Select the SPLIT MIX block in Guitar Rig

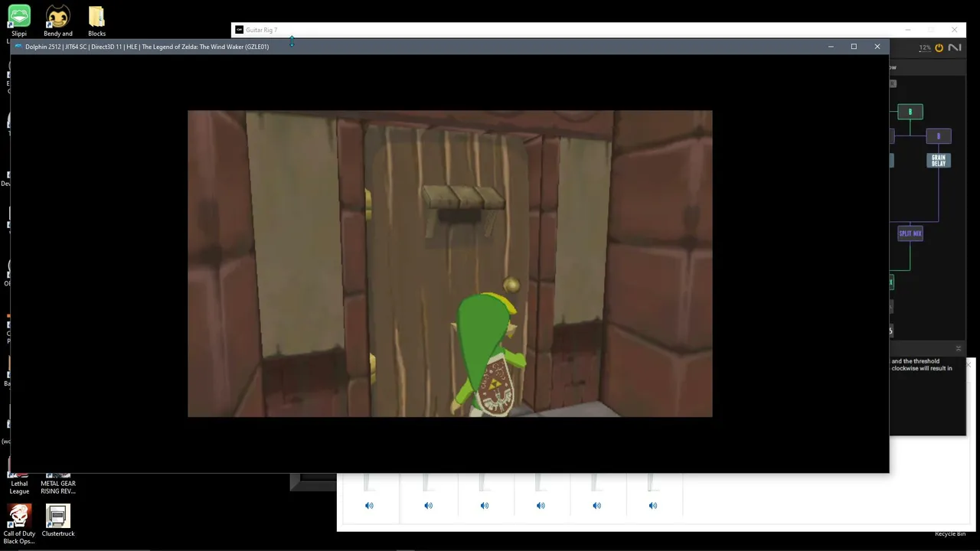(910, 233)
